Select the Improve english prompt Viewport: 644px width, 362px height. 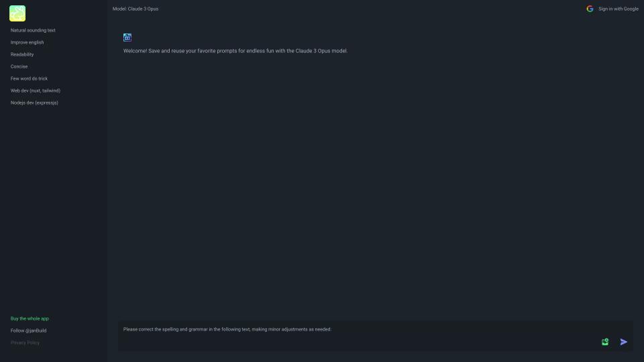(x=27, y=42)
